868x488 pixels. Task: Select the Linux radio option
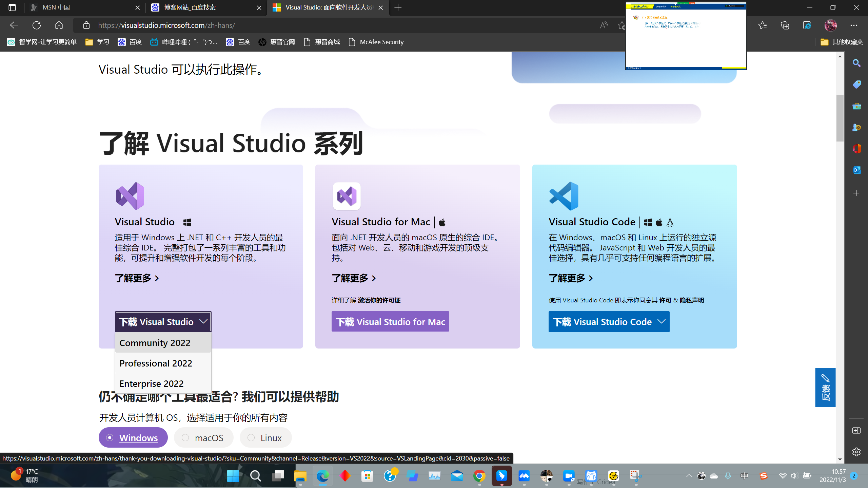coord(265,437)
